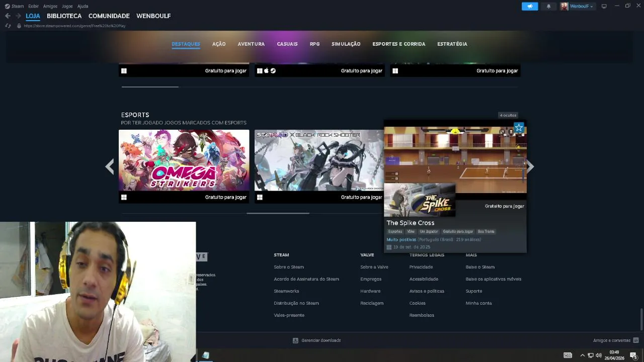Click the Um Jogador tag
644x362 pixels.
[x=429, y=232]
